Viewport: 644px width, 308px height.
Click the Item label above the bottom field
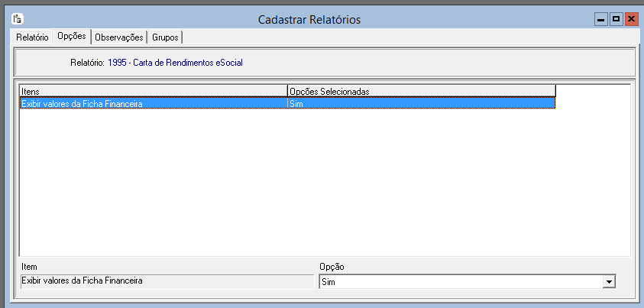(x=29, y=267)
